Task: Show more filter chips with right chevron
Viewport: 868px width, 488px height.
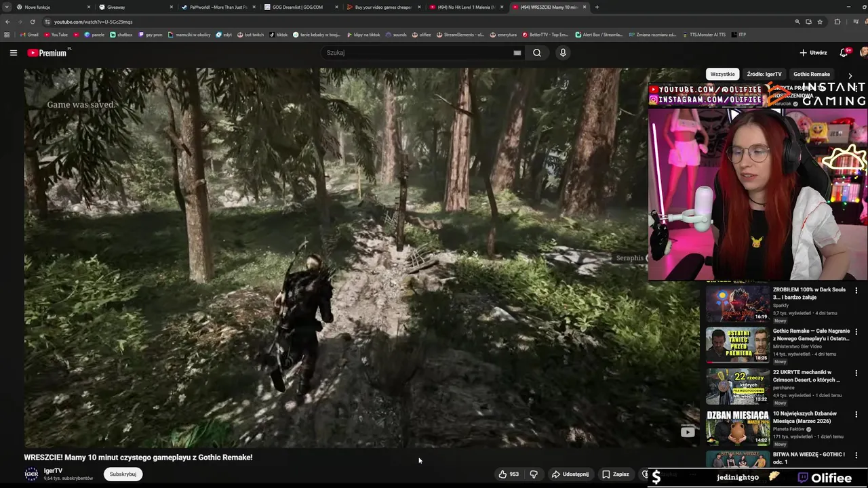Action: coord(850,75)
